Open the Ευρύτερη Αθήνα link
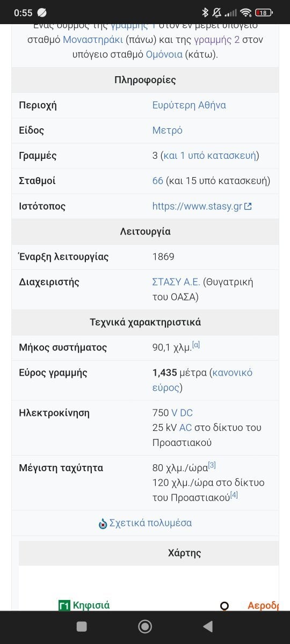The height and width of the screenshot is (644, 290). point(189,105)
